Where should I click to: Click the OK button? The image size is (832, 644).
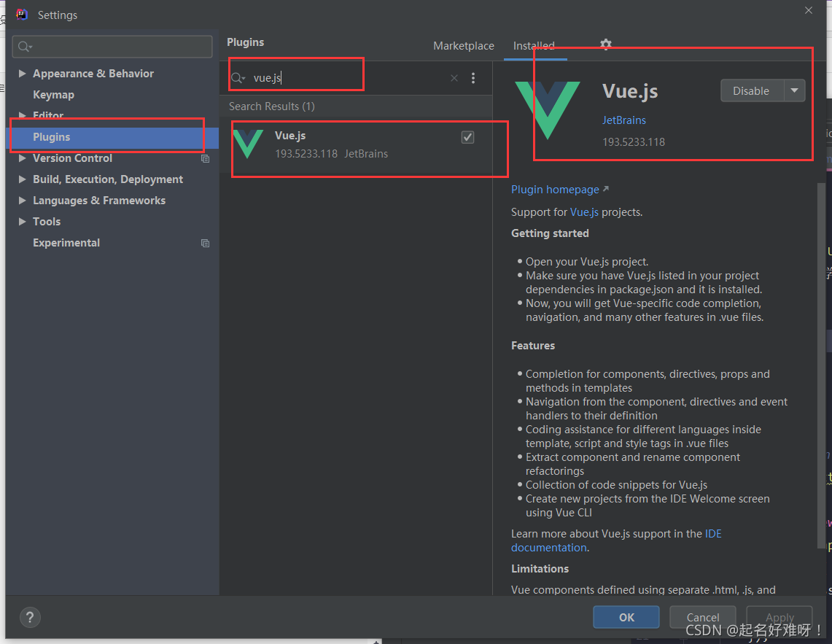tap(626, 617)
